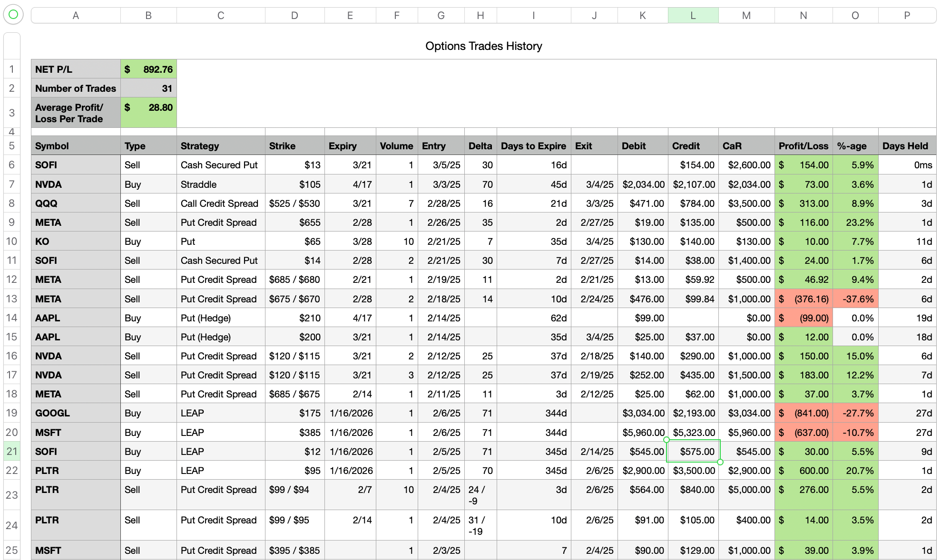The width and height of the screenshot is (941, 560).
Task: Select the 600.00 profit cell
Action: tap(804, 471)
